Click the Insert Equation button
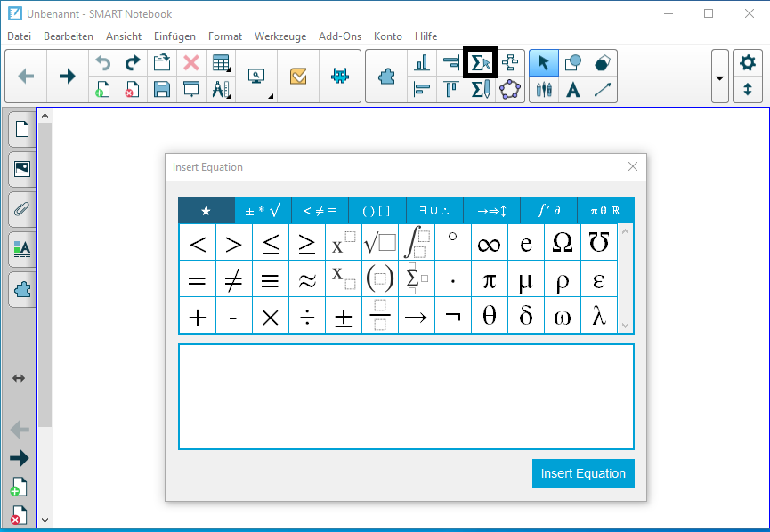Image resolution: width=770 pixels, height=532 pixels. [583, 473]
